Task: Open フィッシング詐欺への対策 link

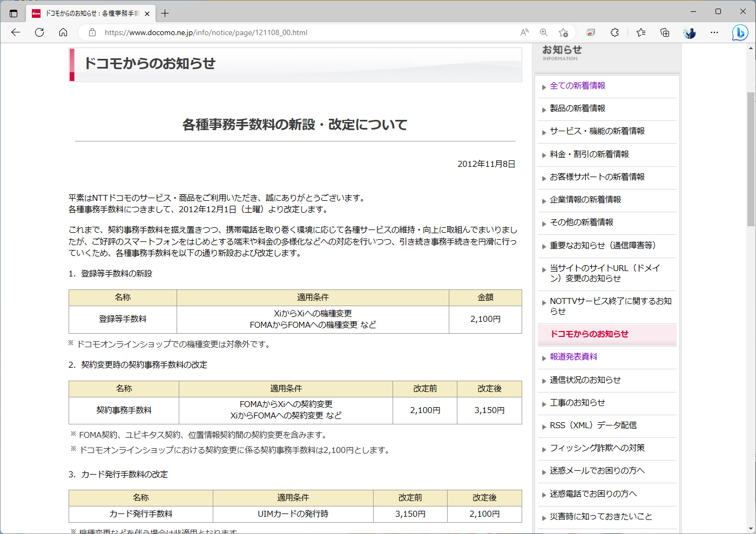Action: coord(597,448)
